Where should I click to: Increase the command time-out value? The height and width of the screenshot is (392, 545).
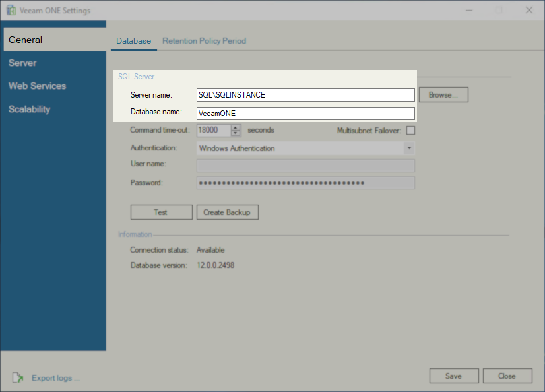coord(236,127)
